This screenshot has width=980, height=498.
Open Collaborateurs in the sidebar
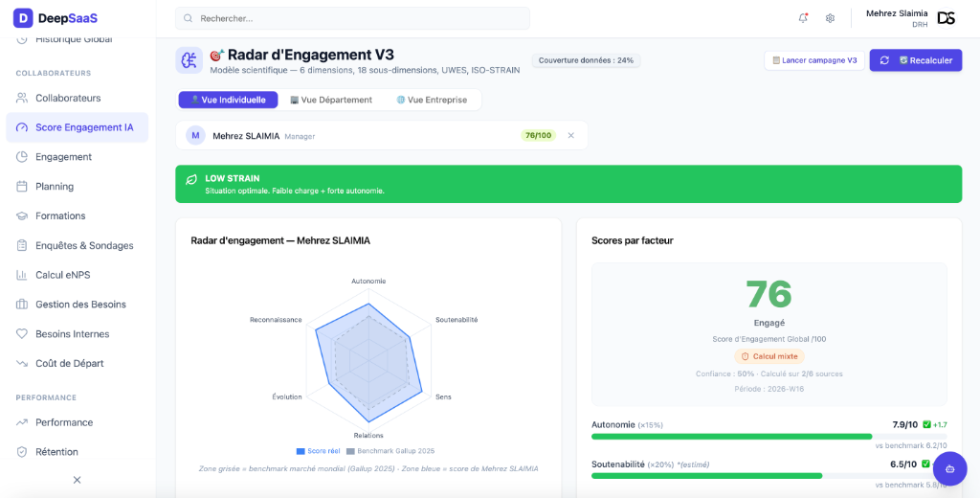pyautogui.click(x=78, y=99)
